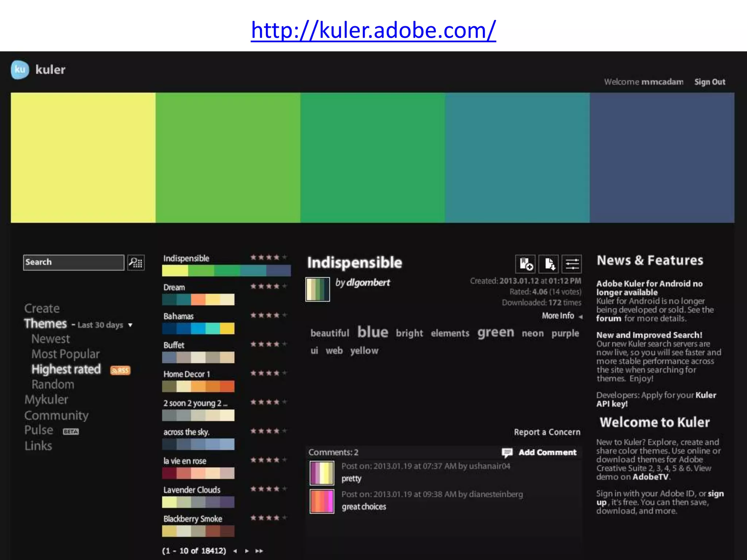Open Community section

[x=57, y=415]
